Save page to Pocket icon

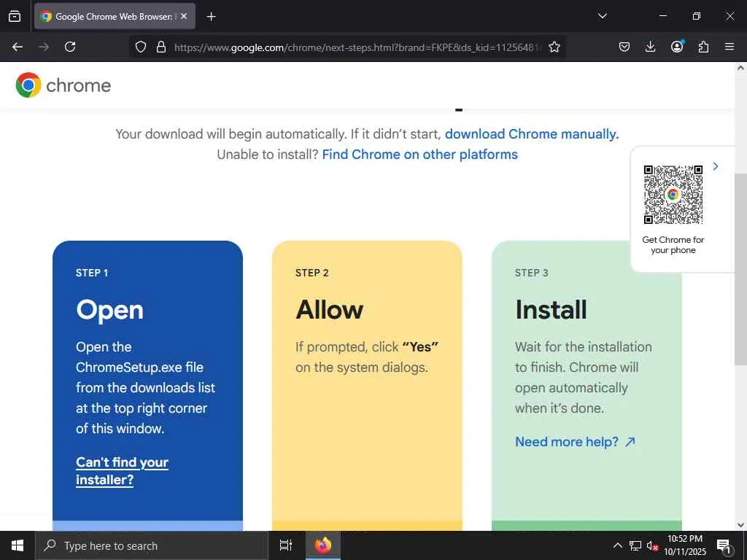tap(624, 47)
